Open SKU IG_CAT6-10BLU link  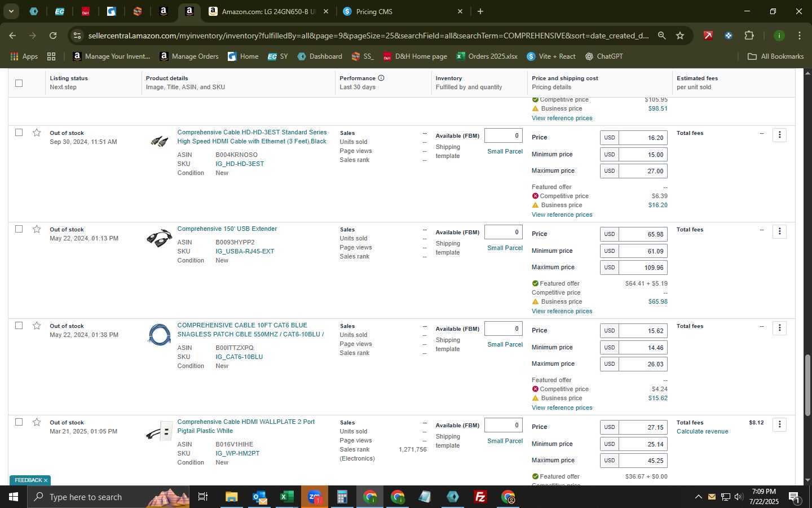click(239, 357)
